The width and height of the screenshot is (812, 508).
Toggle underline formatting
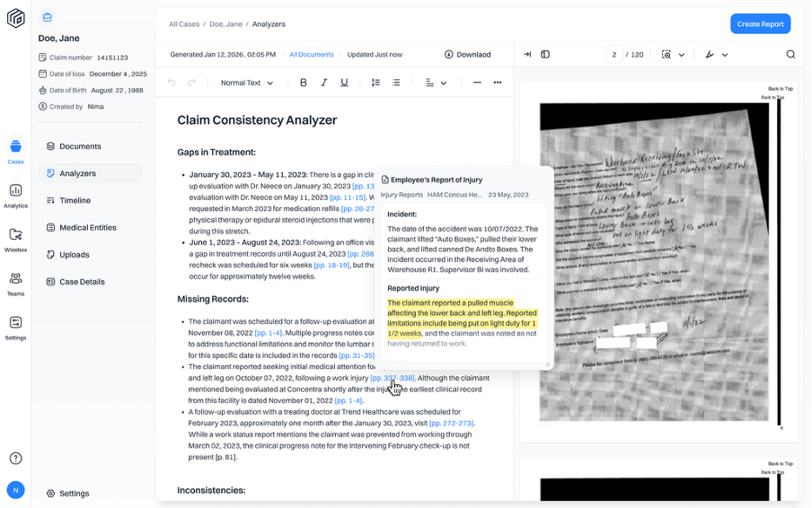click(344, 83)
